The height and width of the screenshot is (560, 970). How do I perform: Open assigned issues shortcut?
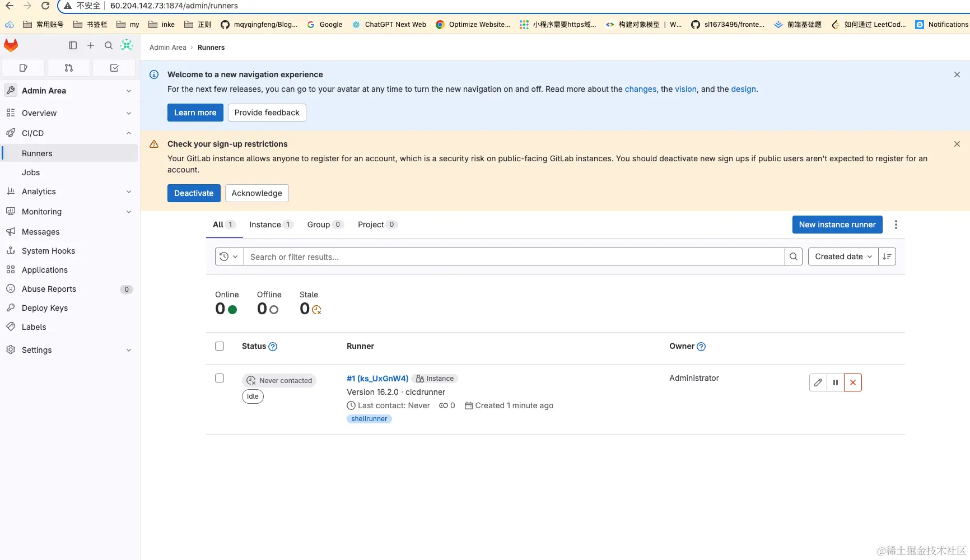click(24, 68)
